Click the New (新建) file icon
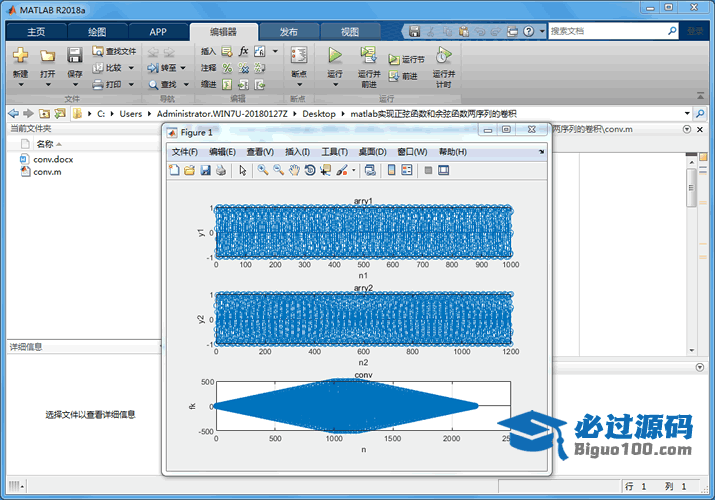Viewport: 715px width, 500px height. (21, 56)
